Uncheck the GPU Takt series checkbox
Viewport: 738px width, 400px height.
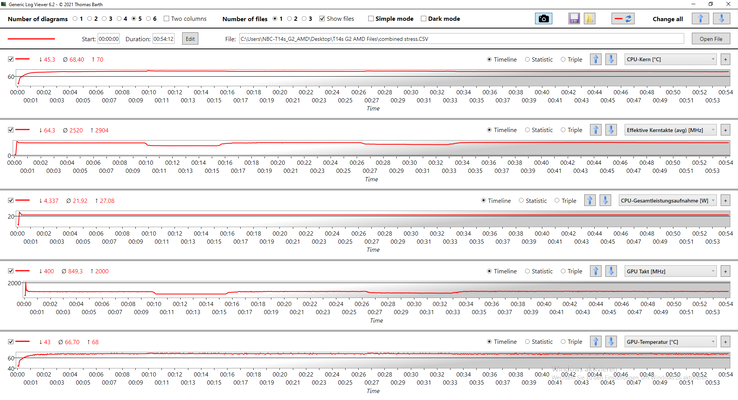point(11,271)
